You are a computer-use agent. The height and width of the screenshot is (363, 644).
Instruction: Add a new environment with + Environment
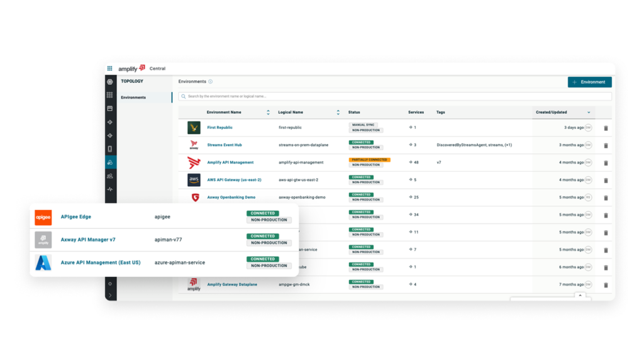pyautogui.click(x=589, y=82)
